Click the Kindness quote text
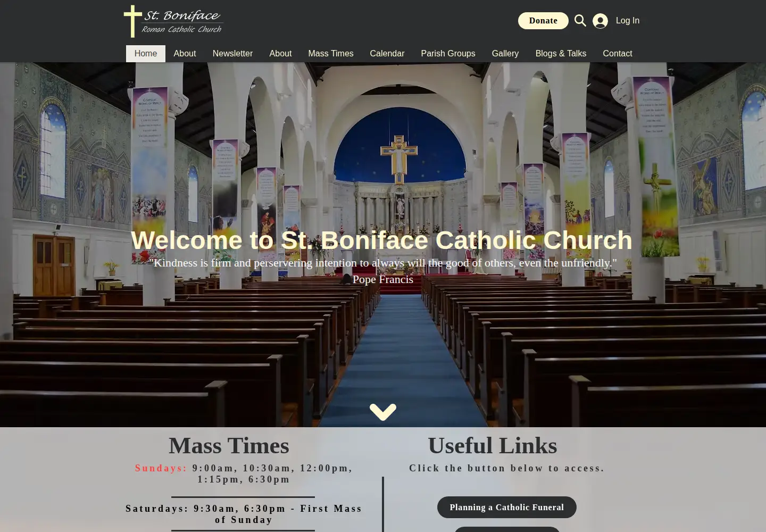The height and width of the screenshot is (532, 766). pos(383,263)
